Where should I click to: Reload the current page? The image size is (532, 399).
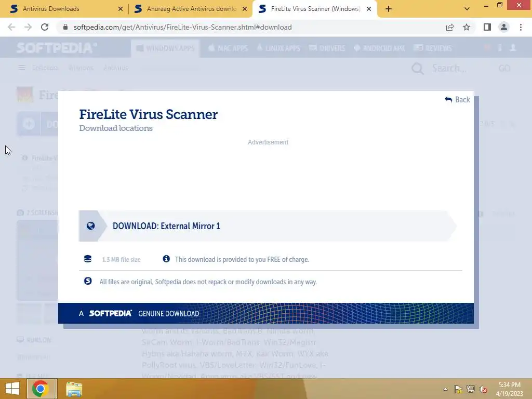click(x=45, y=27)
